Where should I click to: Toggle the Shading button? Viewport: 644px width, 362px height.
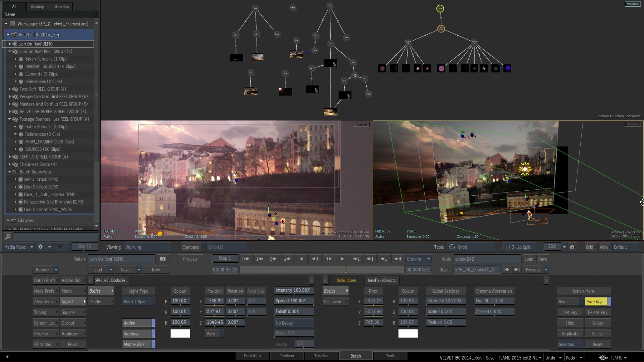tap(139, 334)
